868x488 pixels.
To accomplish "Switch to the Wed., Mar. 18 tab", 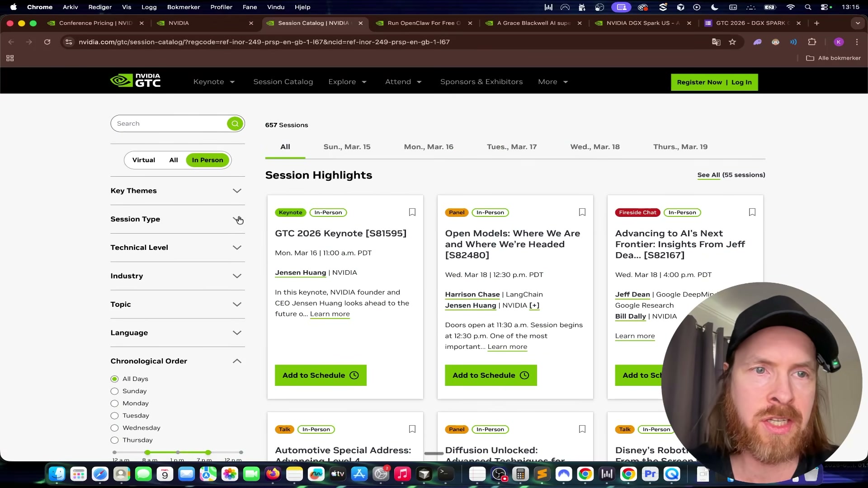I will pyautogui.click(x=595, y=147).
